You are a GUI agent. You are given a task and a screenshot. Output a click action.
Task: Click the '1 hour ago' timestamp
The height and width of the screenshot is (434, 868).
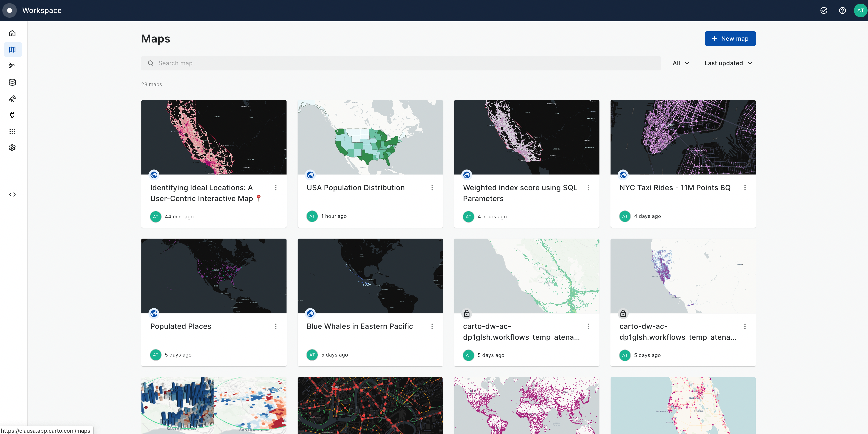(x=334, y=216)
